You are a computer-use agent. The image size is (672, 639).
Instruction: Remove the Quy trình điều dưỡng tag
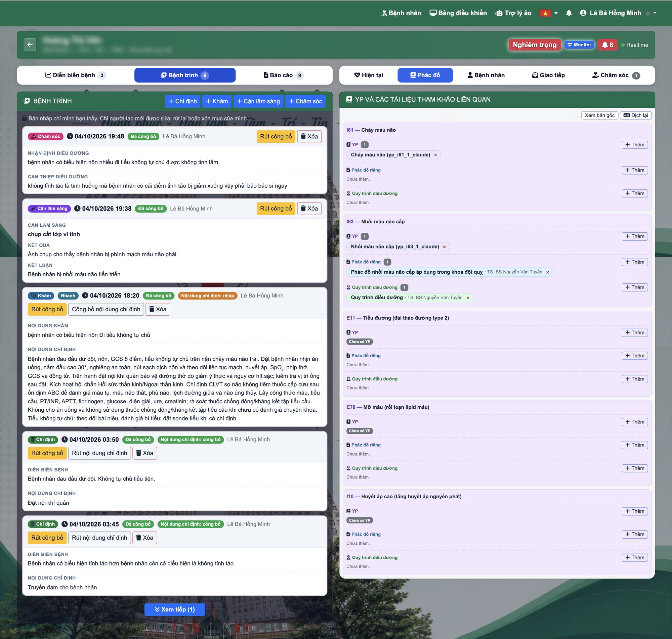tap(468, 298)
